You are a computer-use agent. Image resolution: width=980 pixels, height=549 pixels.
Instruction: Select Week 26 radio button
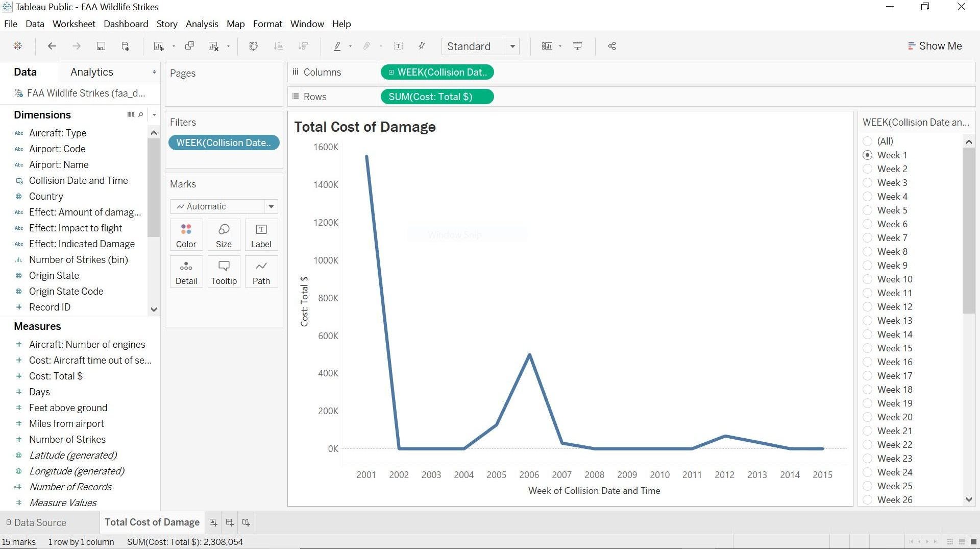[x=868, y=499]
